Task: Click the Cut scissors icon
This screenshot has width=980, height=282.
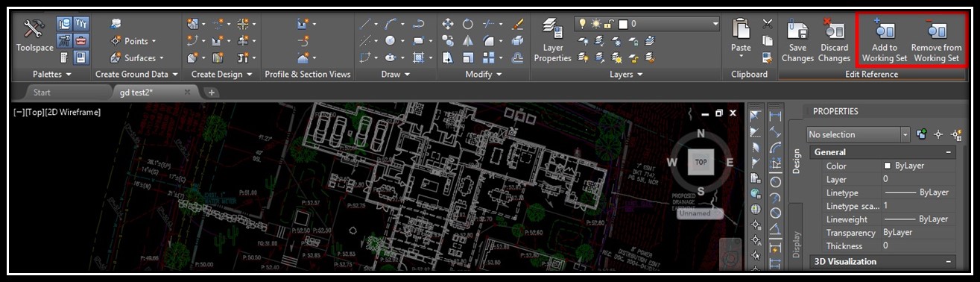Action: coord(767,25)
